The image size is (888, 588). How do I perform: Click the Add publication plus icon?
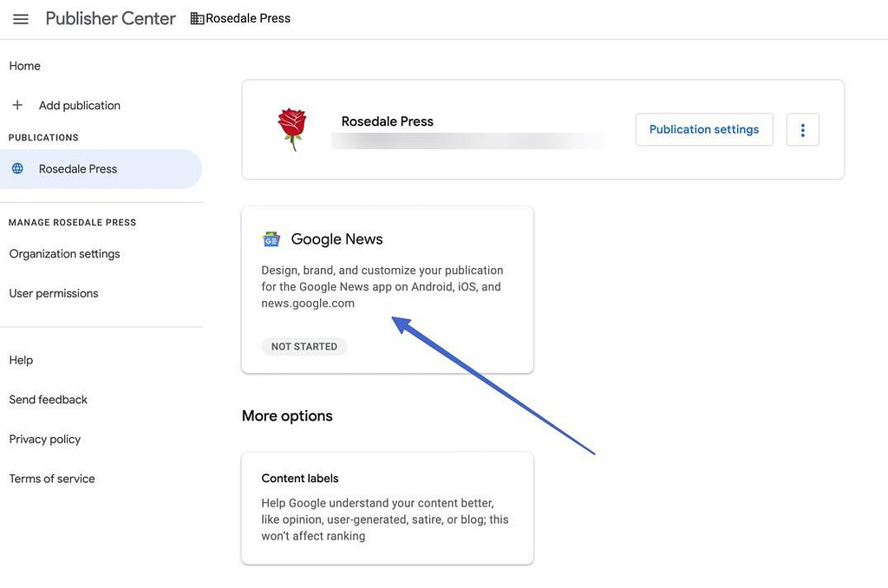click(x=17, y=104)
